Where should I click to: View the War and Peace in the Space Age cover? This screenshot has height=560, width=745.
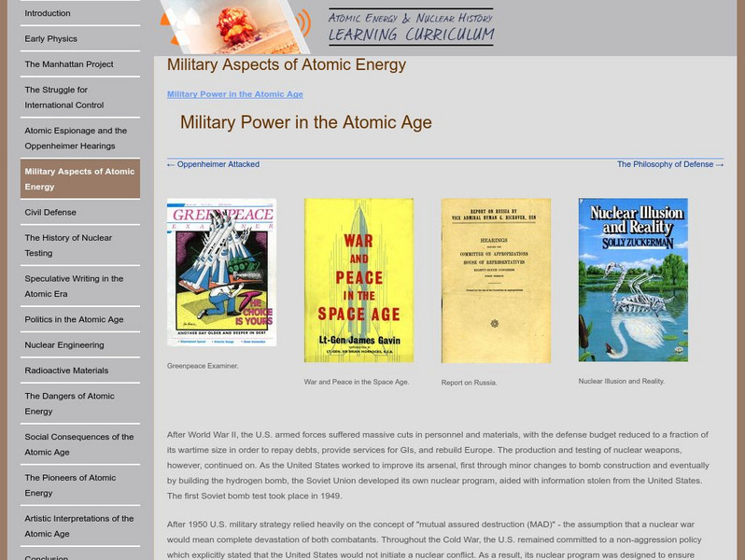(x=358, y=280)
